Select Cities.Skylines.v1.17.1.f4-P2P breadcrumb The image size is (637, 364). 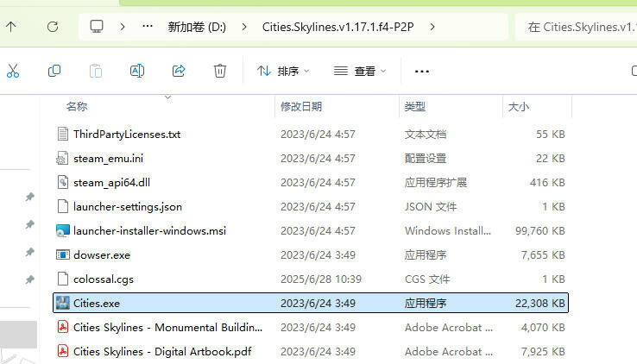pos(338,27)
